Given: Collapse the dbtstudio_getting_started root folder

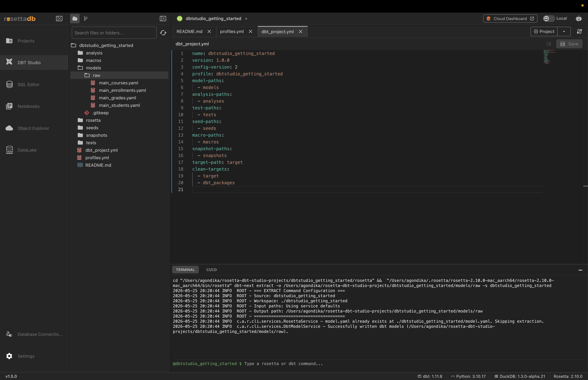Looking at the screenshot, I should [x=119, y=45].
